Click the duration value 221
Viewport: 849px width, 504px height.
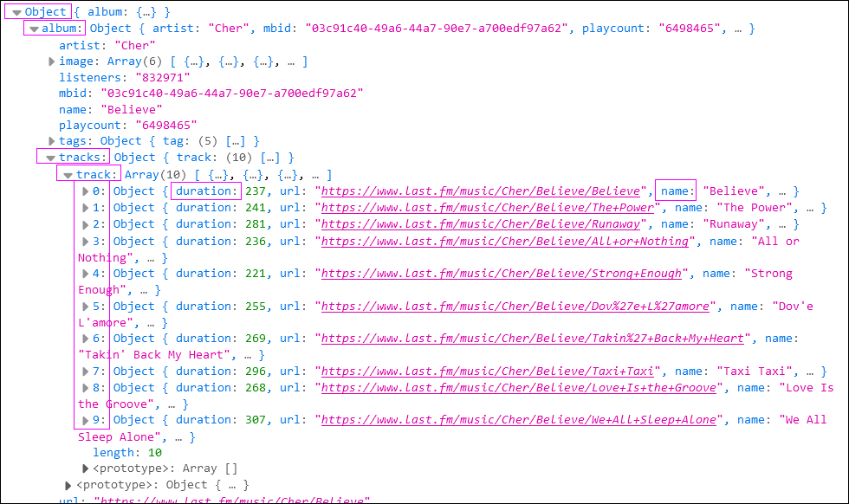[256, 274]
